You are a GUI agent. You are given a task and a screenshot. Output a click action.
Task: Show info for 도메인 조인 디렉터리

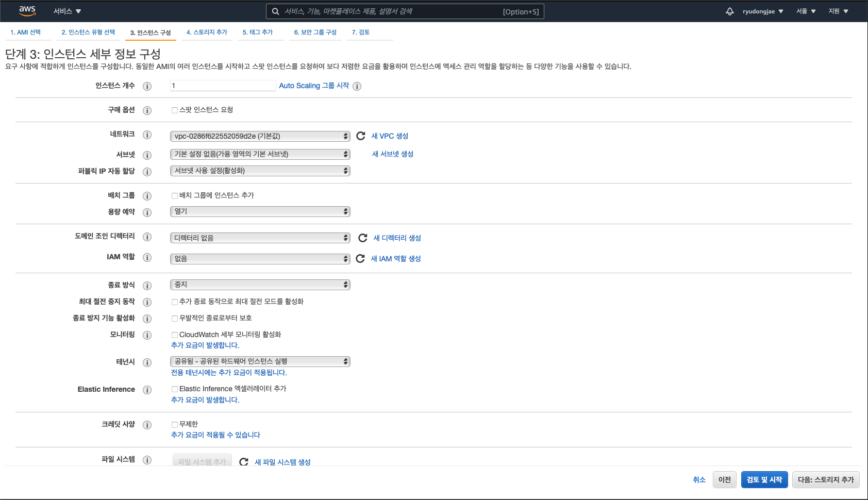click(x=147, y=237)
